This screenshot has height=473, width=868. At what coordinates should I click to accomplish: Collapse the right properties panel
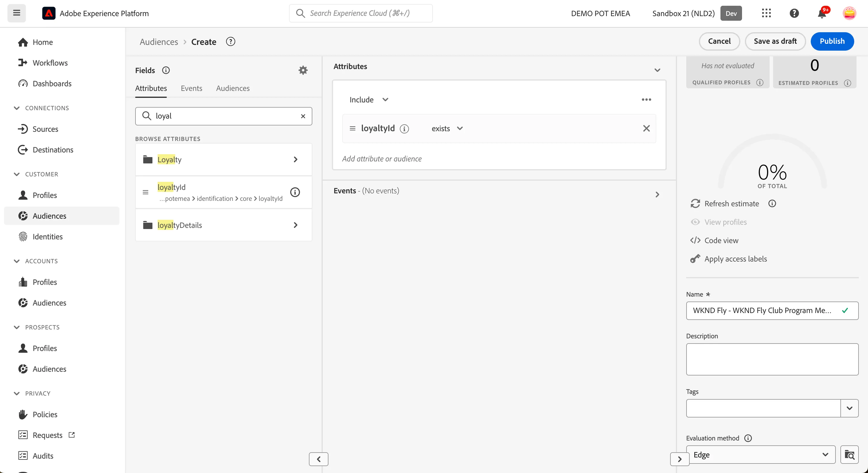pos(679,459)
